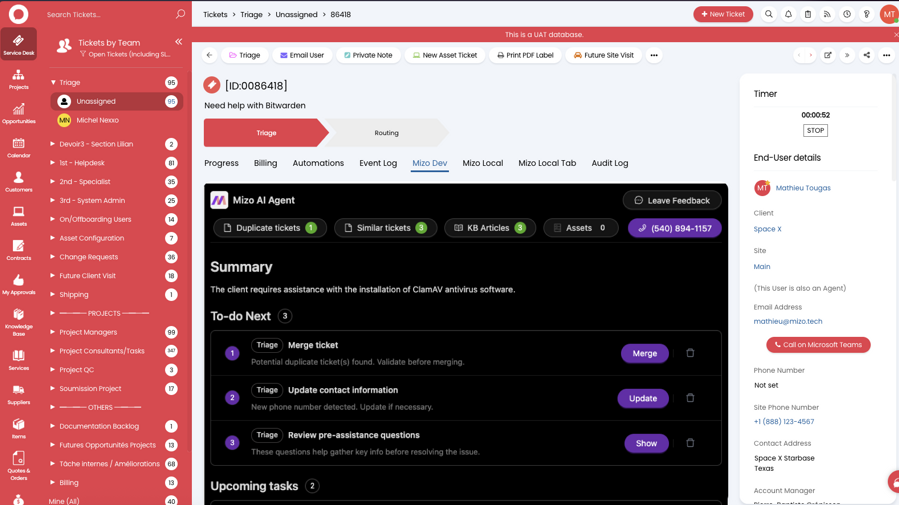
Task: Switch to the Mizo Local tab
Action: point(483,163)
